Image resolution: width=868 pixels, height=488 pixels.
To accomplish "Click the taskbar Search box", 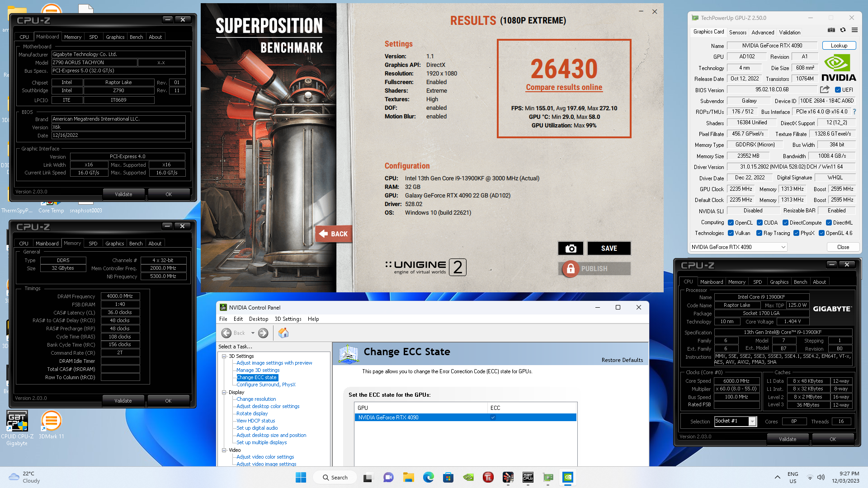I will [x=336, y=477].
